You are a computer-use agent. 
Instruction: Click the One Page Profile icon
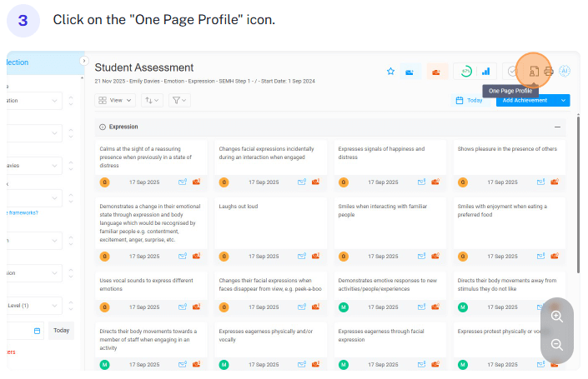pyautogui.click(x=534, y=72)
